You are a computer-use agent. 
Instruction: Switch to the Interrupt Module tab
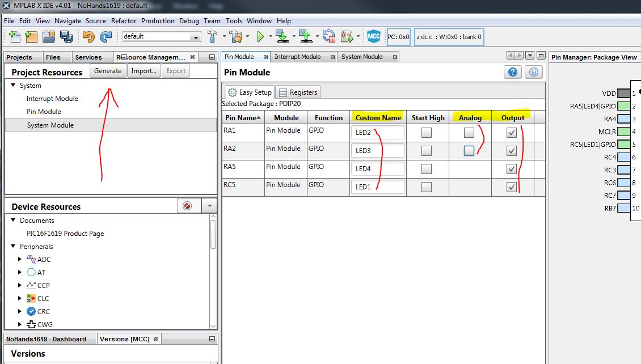click(297, 57)
